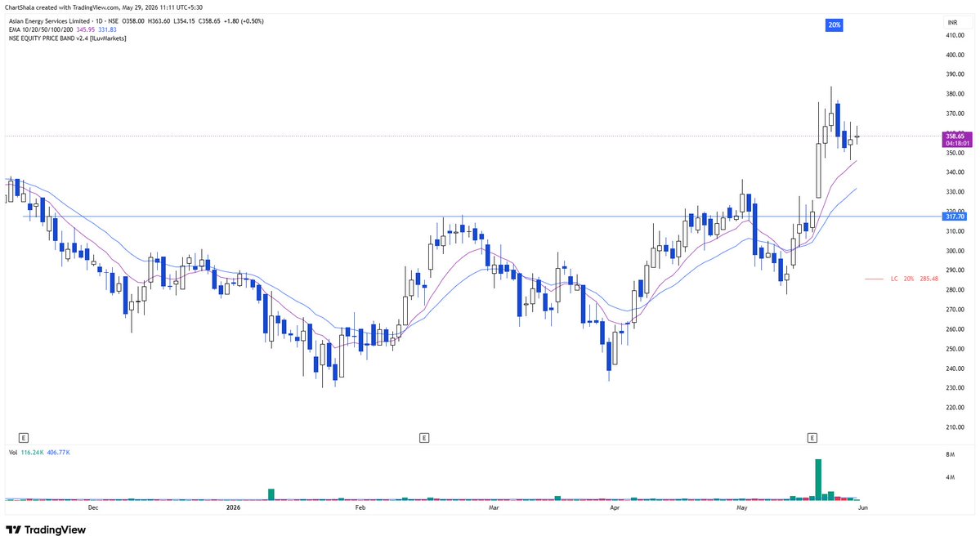Click the TradingView logo at bottom left
This screenshot has height=545, width=980.
(x=46, y=530)
